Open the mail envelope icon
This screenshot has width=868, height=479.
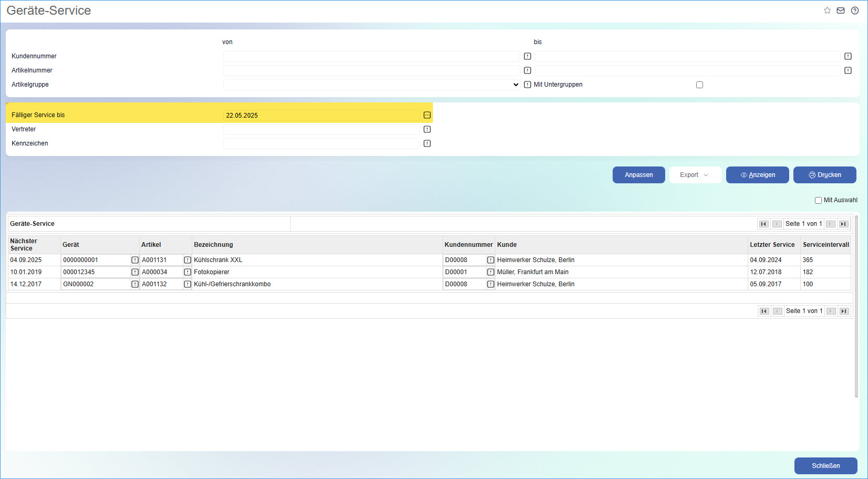[841, 11]
